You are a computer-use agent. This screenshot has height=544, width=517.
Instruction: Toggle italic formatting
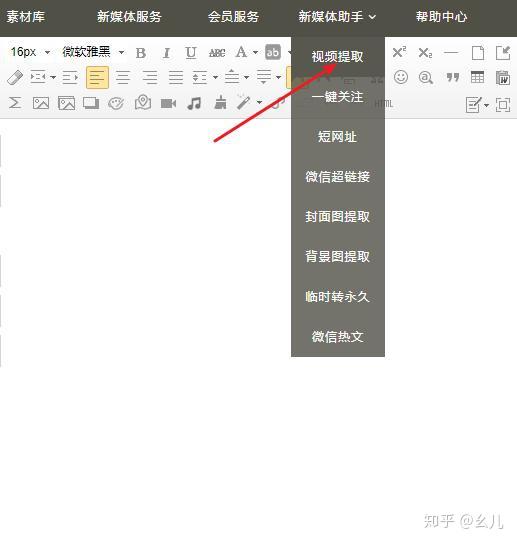167,53
